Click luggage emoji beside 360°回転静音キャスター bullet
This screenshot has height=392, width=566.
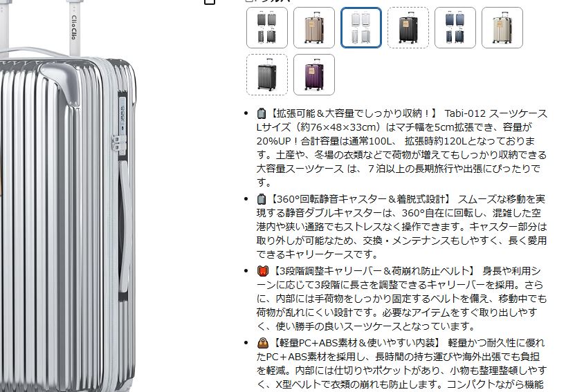(262, 199)
